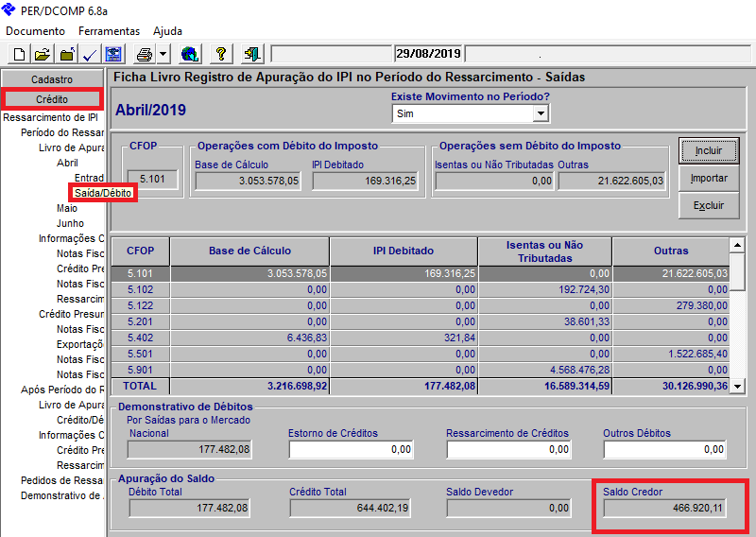Click the exit door icon
Viewport: 756px width, 537px height.
point(250,54)
